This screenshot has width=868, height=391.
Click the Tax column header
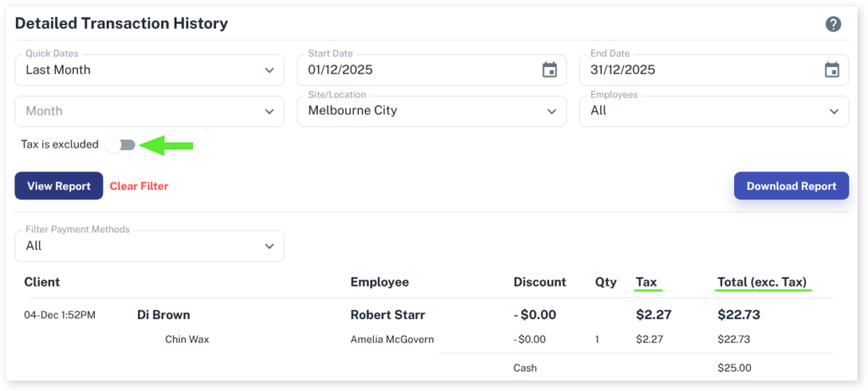[646, 282]
